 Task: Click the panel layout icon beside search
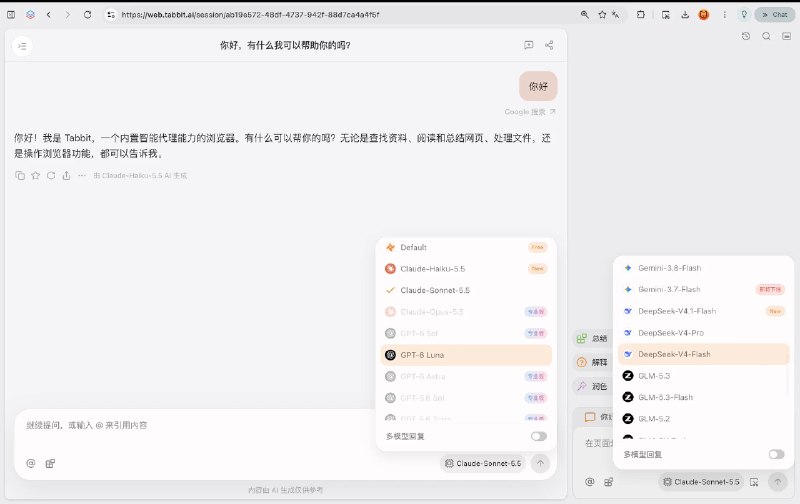pos(786,36)
